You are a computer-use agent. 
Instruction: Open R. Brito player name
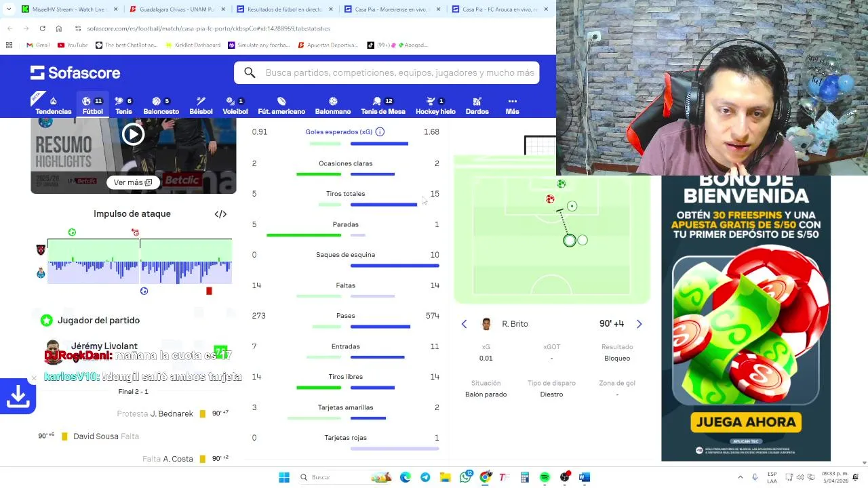pos(515,324)
